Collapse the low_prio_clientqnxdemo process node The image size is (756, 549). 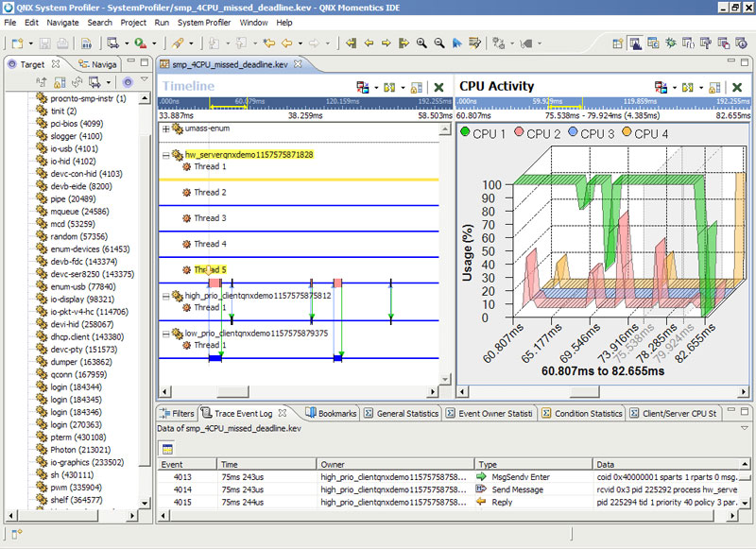coord(166,334)
